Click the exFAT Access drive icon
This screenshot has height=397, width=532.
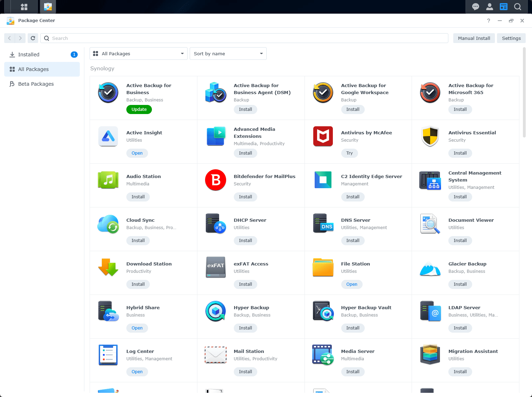pos(216,268)
